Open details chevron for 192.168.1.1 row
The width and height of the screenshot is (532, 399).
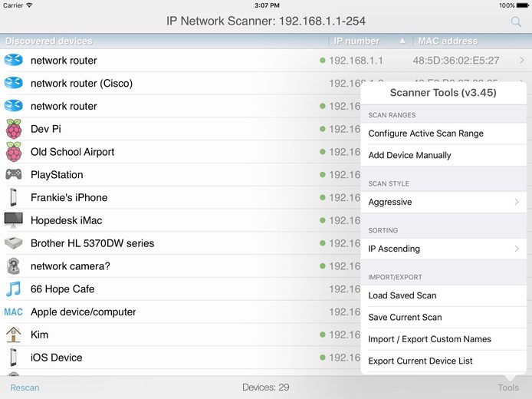pyautogui.click(x=522, y=61)
